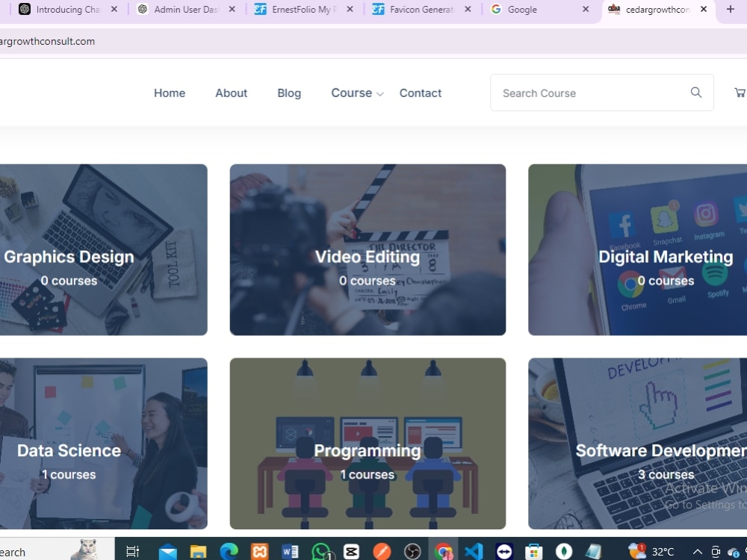The width and height of the screenshot is (747, 560).
Task: Open XAMPP from the taskbar
Action: [260, 552]
